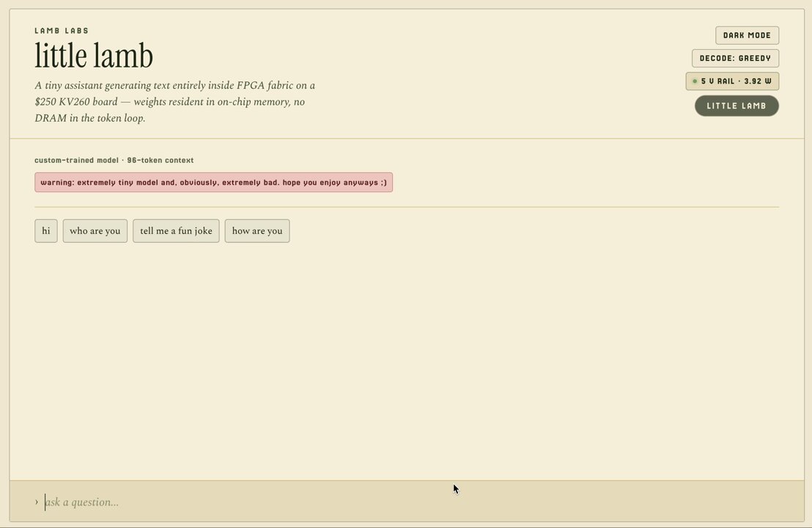Select the Little Lamb model pill
Screen dimensions: 812x528
pos(737,106)
